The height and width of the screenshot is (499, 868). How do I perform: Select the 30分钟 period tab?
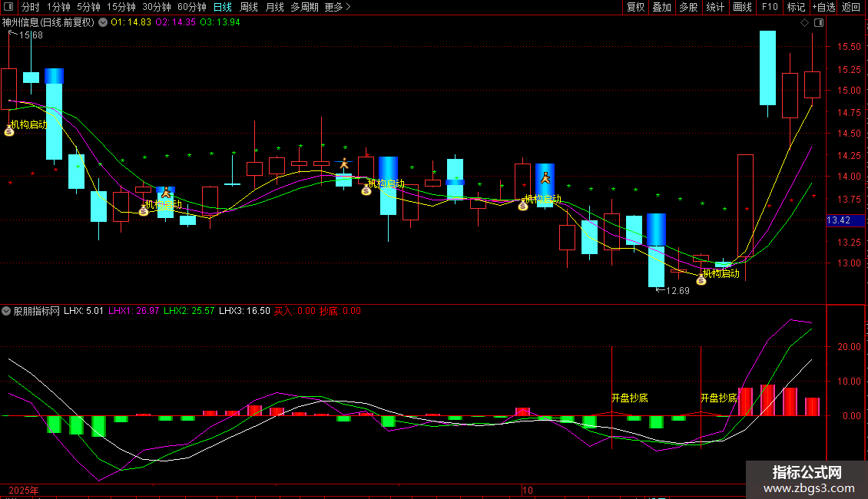(157, 7)
